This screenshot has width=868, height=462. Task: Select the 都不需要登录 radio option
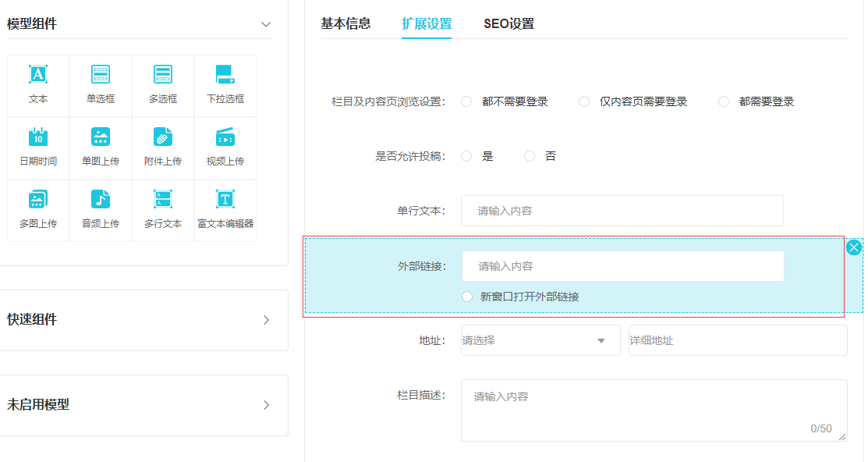(467, 101)
